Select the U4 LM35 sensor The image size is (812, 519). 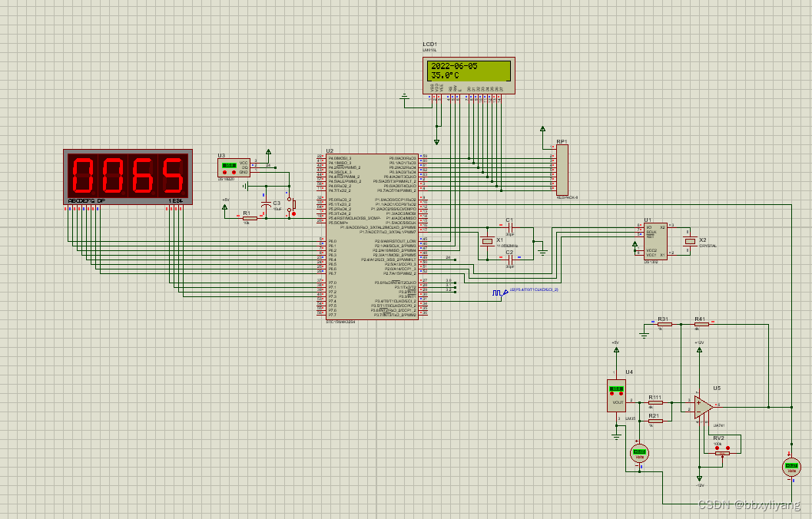[x=616, y=395]
